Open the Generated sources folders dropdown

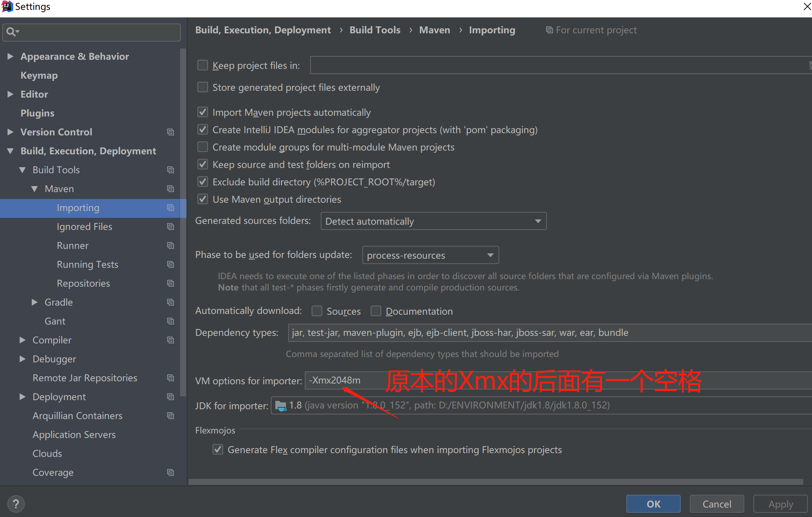pyautogui.click(x=433, y=221)
